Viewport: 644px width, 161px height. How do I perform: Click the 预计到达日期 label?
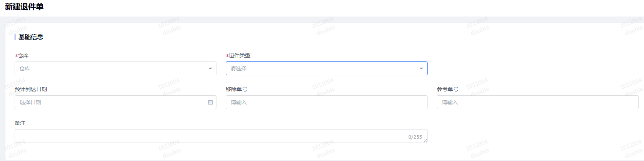[31, 89]
